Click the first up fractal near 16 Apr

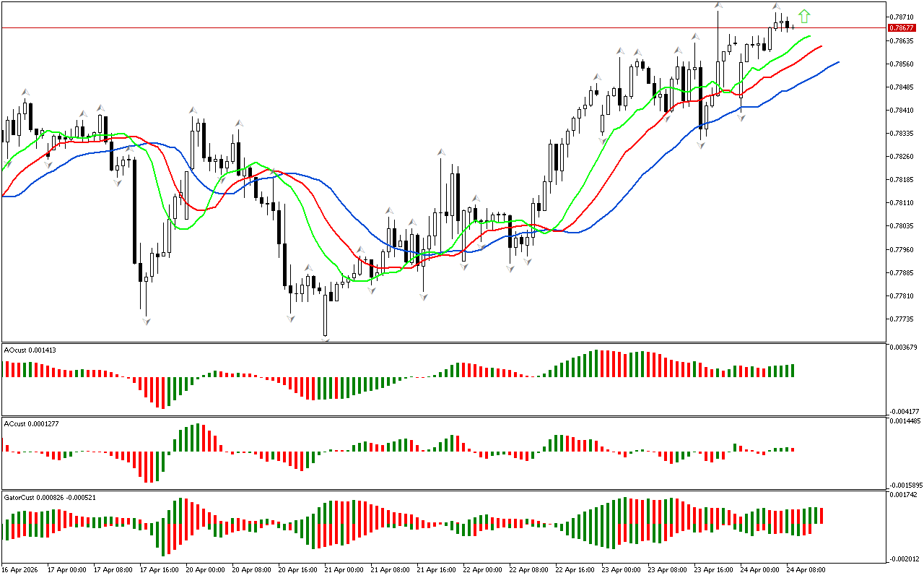pos(25,92)
